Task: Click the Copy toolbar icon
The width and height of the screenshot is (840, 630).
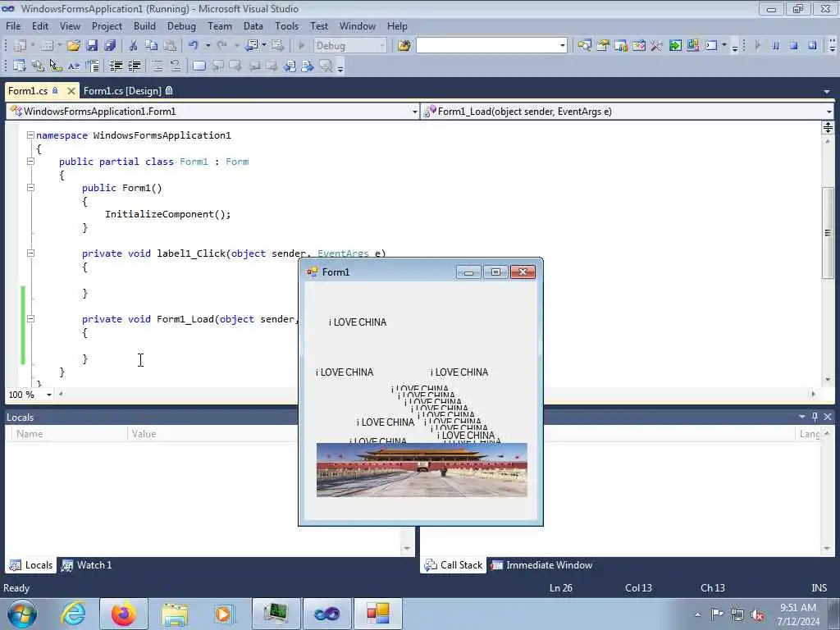Action: tap(152, 46)
